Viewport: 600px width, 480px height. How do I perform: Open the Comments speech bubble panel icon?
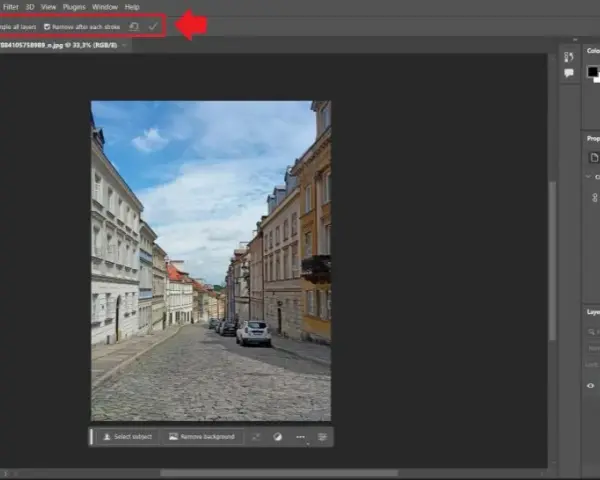click(569, 73)
